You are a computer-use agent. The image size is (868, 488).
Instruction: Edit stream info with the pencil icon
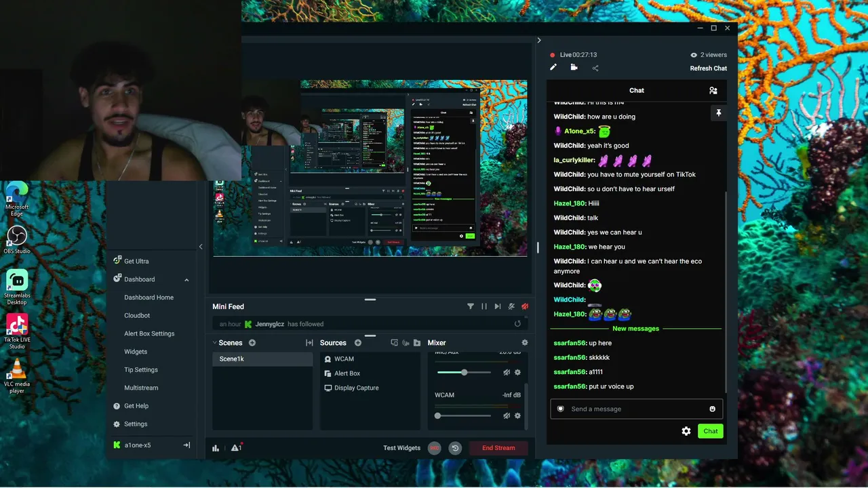point(553,67)
